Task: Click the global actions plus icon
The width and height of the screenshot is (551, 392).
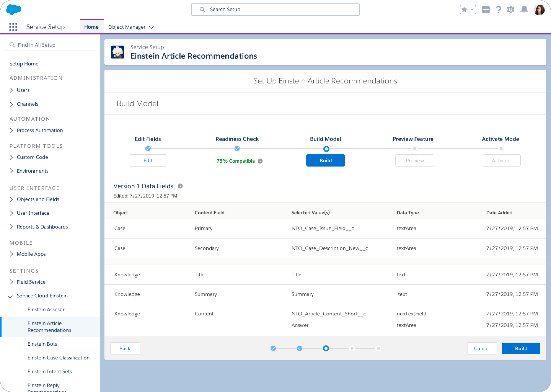Action: coord(486,10)
